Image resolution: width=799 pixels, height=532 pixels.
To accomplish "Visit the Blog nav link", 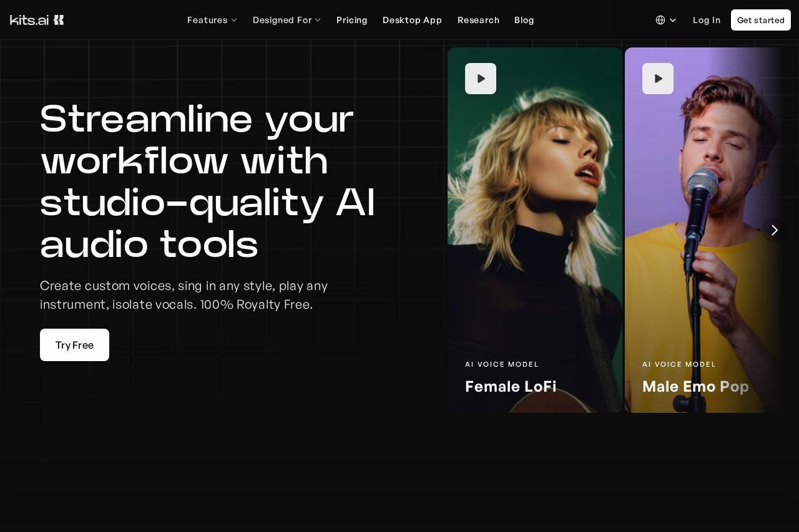I will pyautogui.click(x=524, y=20).
